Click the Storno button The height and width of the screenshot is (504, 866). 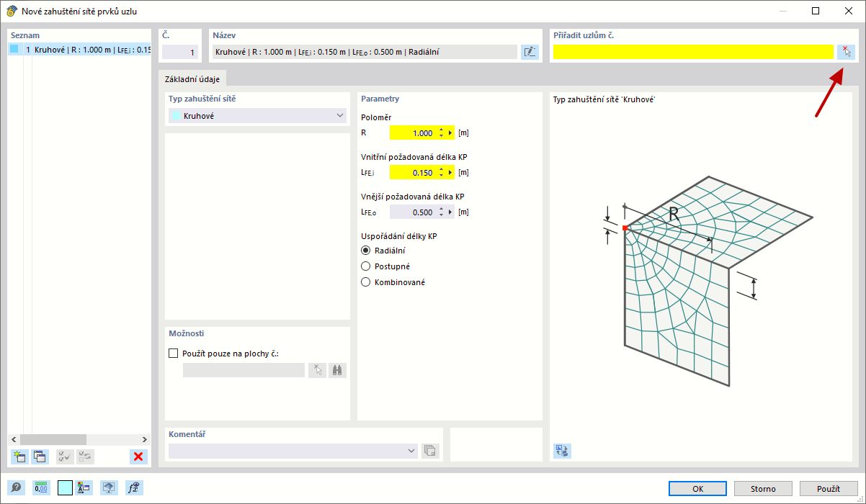[763, 488]
